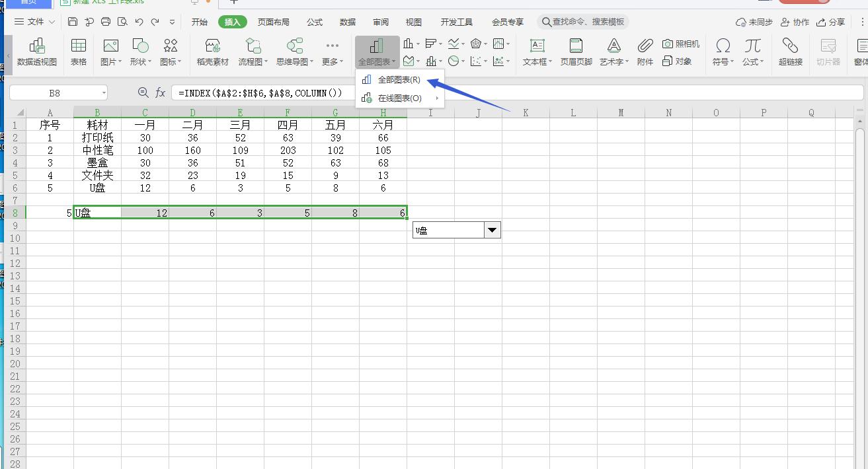
Task: Open the U盘 combo box dropdown
Action: coord(493,230)
